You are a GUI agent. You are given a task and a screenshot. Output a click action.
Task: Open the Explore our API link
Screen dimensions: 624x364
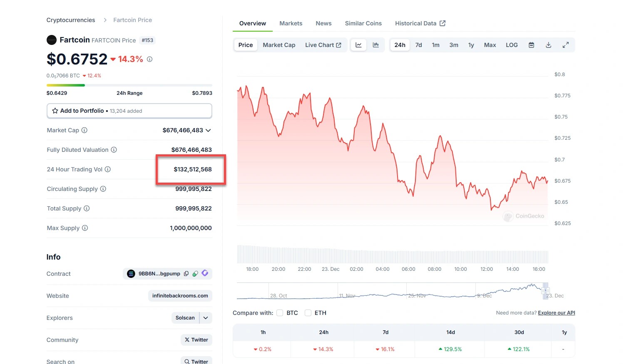(556, 313)
